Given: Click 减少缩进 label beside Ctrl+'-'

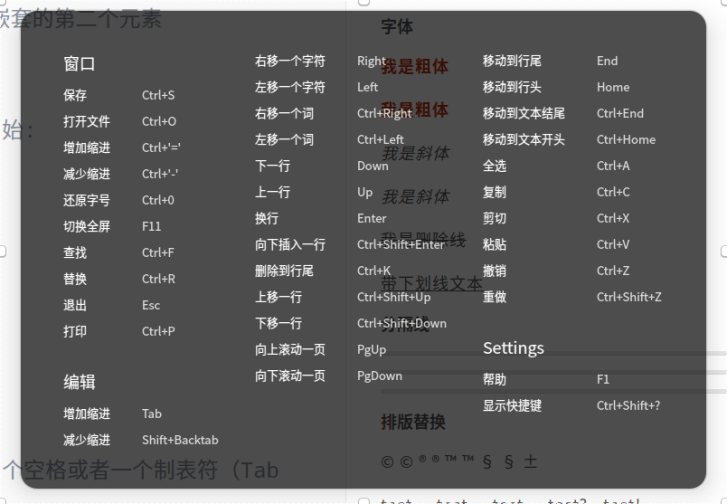Looking at the screenshot, I should point(87,174).
